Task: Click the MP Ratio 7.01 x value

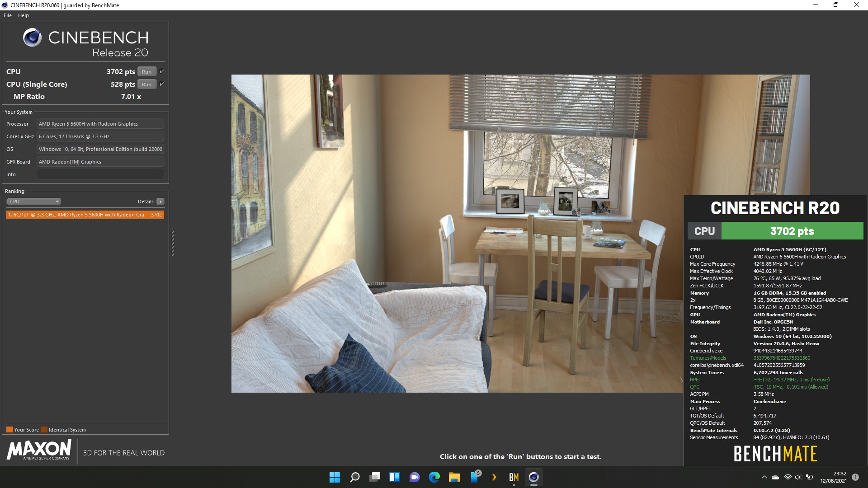Action: [131, 97]
